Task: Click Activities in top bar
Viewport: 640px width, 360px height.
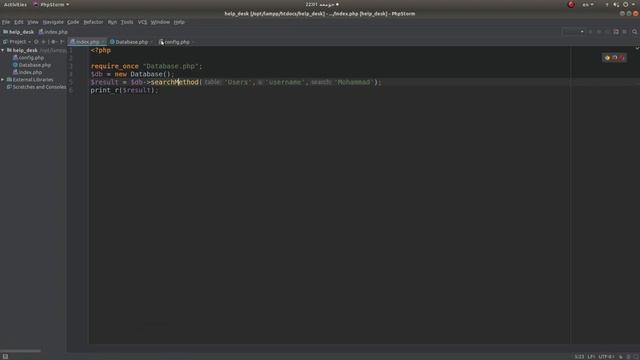Action: (15, 4)
